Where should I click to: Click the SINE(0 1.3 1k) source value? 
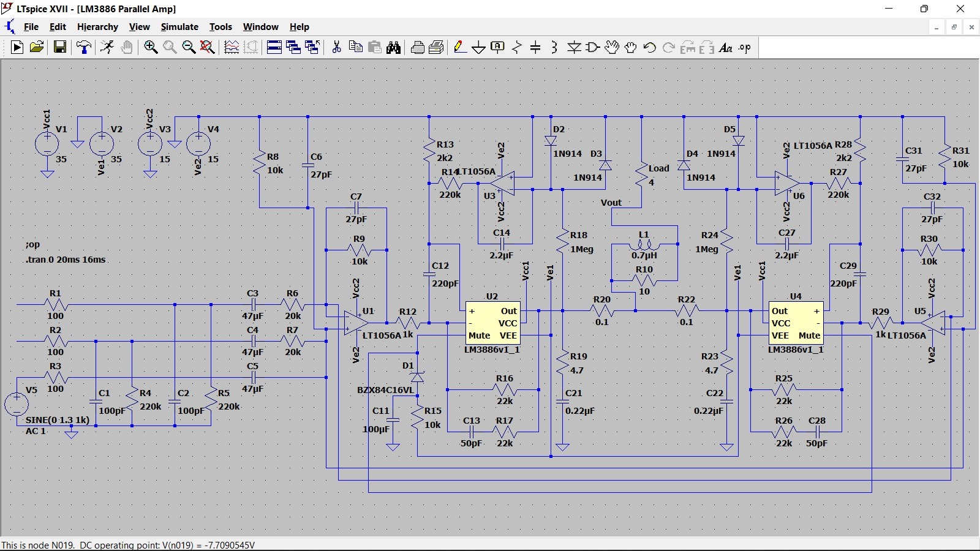point(58,420)
